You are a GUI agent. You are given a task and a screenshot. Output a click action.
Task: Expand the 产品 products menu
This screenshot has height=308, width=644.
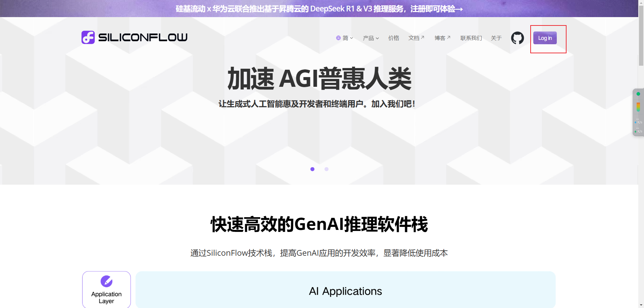[x=371, y=38]
